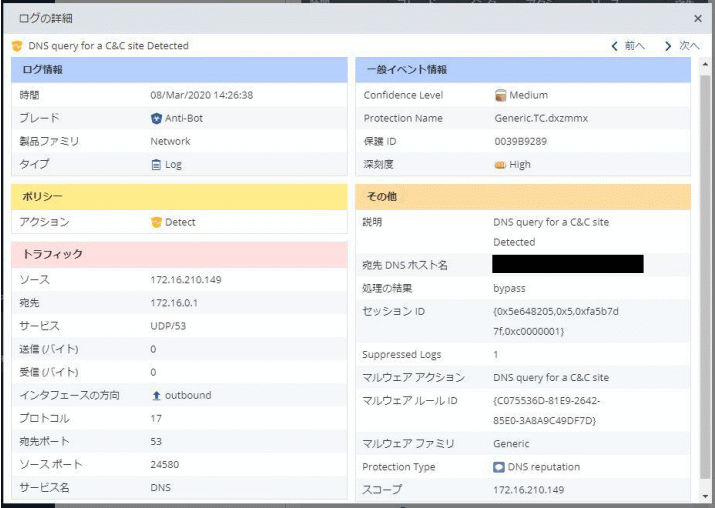The width and height of the screenshot is (715, 508).
Task: Click the ポリシー section header
Action: click(x=179, y=197)
